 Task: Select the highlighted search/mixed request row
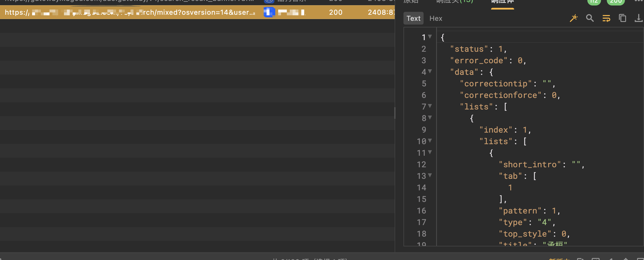197,12
